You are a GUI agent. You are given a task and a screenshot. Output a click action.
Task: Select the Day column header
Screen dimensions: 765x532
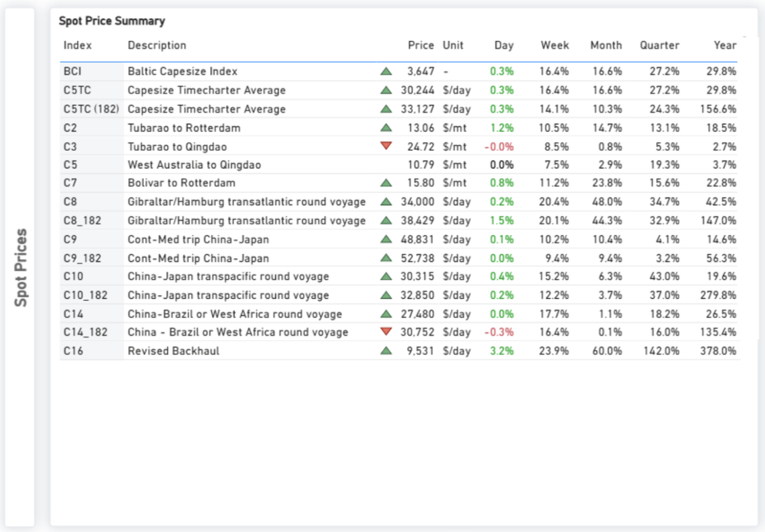[504, 45]
